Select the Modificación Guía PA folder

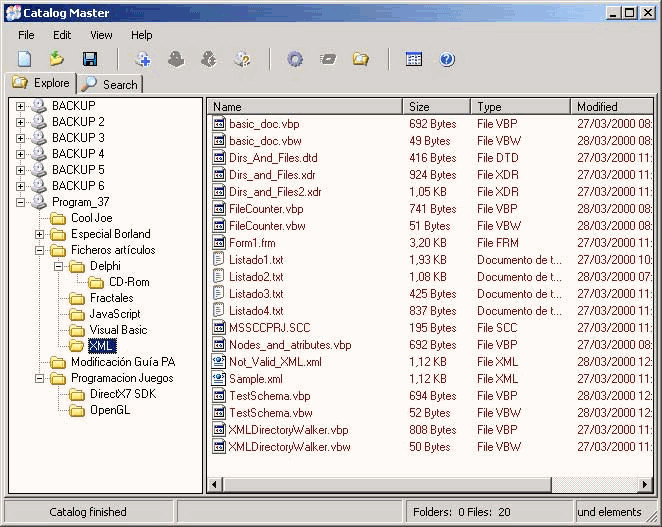(x=123, y=362)
